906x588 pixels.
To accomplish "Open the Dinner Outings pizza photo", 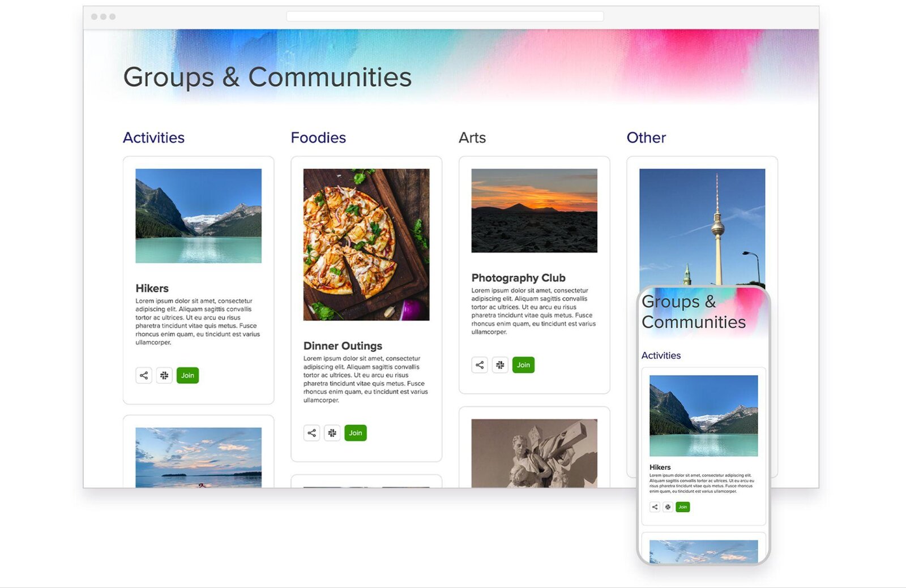I will click(366, 244).
